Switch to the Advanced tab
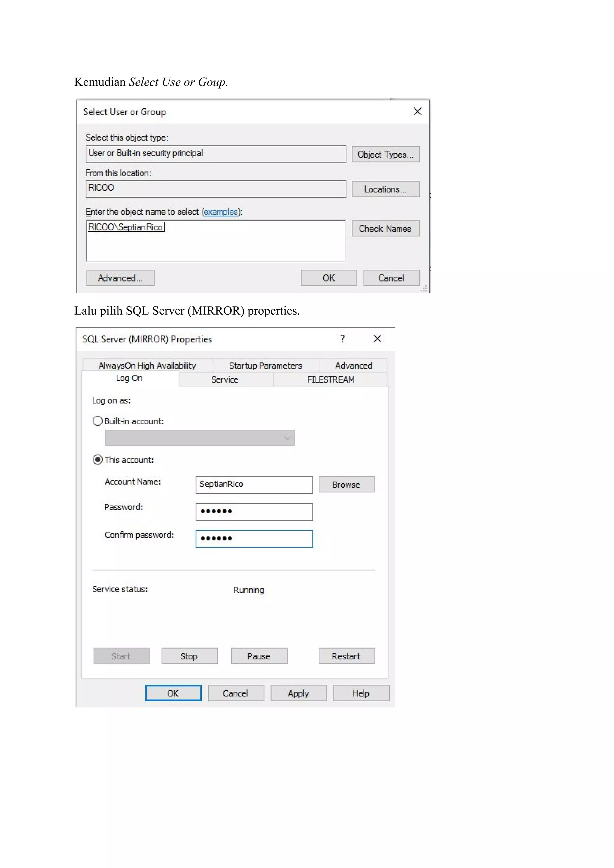 pos(353,365)
